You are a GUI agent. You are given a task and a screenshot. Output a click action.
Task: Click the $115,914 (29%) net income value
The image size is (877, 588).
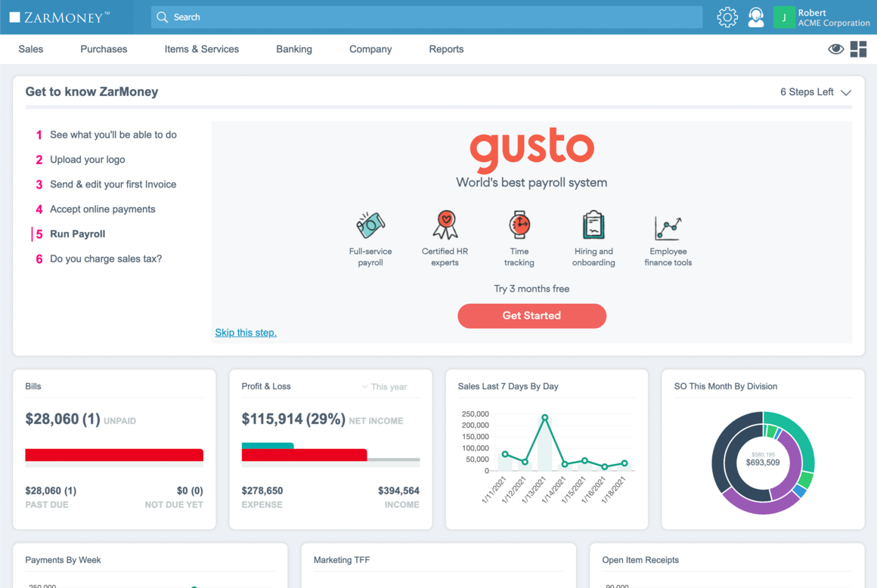pyautogui.click(x=293, y=419)
